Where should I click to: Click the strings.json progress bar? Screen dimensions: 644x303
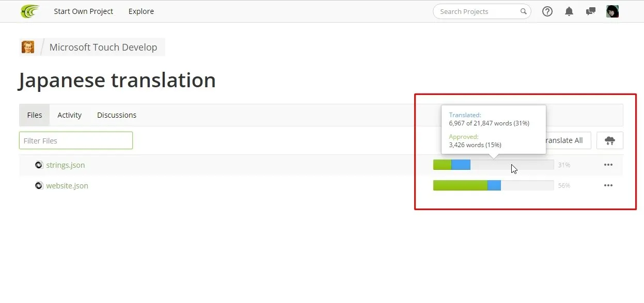tap(493, 165)
